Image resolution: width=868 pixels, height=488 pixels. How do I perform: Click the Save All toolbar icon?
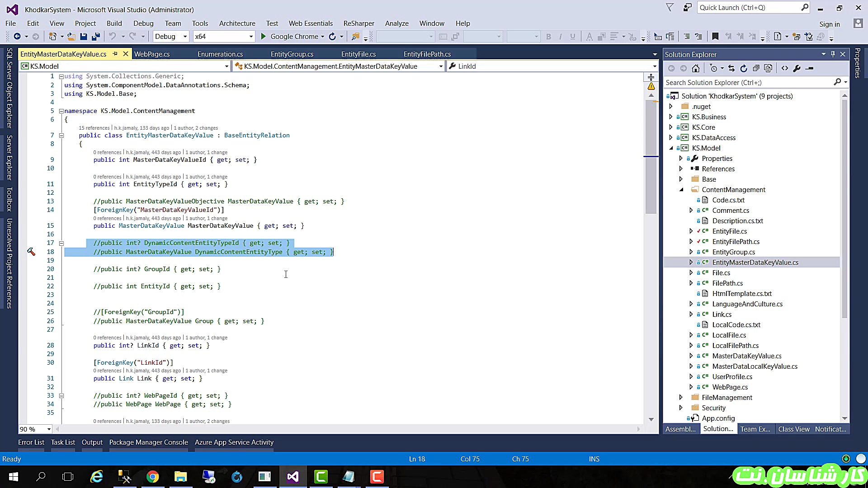[96, 37]
